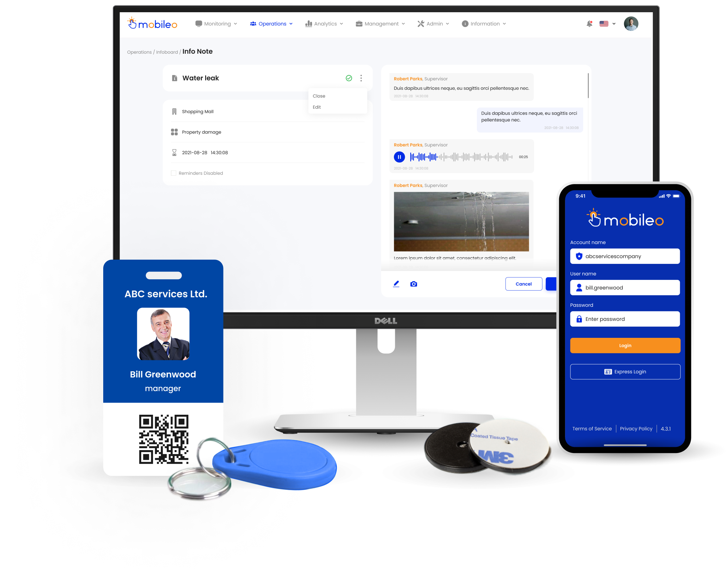Click the Cancel button in chat
The width and height of the screenshot is (728, 583).
click(x=523, y=283)
